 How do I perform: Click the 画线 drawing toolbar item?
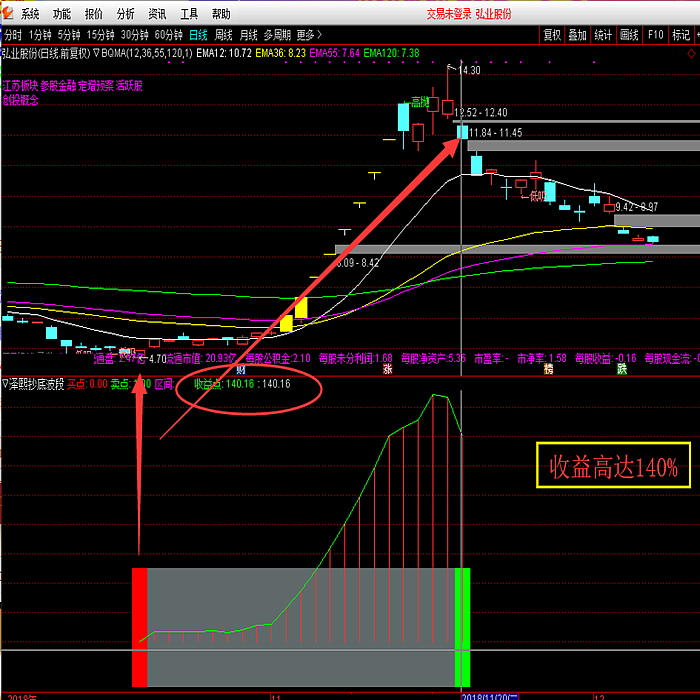tap(629, 35)
